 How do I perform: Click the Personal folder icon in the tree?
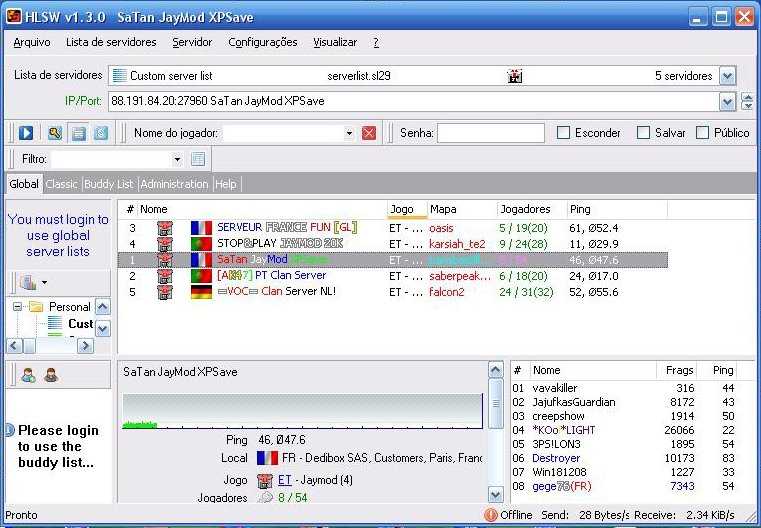(36, 307)
